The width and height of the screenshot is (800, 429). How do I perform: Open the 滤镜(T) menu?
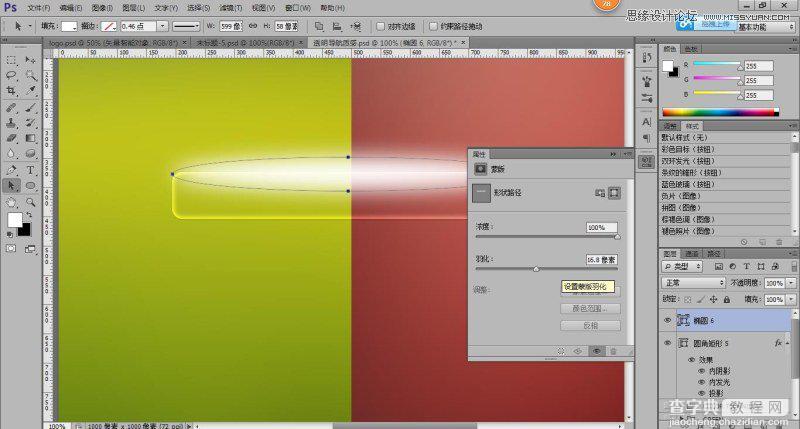[x=231, y=8]
